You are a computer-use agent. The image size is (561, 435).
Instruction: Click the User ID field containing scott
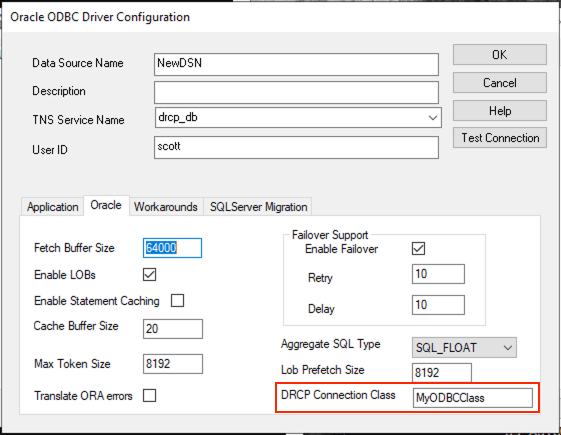point(296,147)
